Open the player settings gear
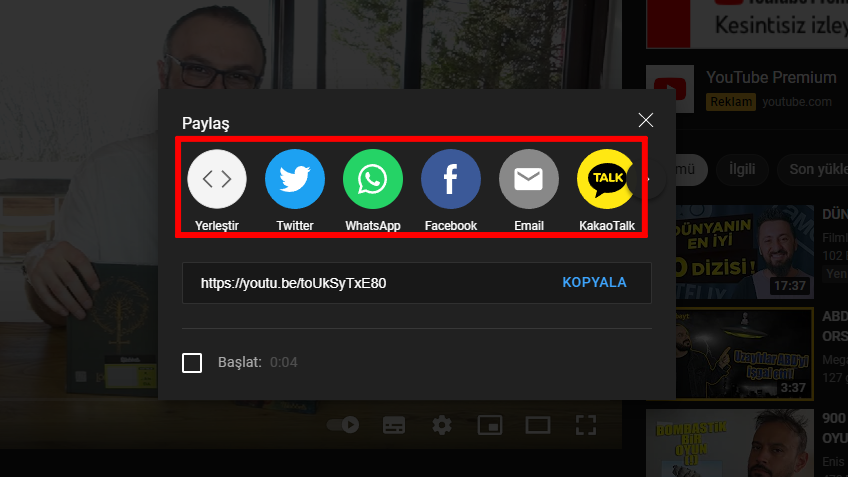The width and height of the screenshot is (848, 477). (442, 425)
